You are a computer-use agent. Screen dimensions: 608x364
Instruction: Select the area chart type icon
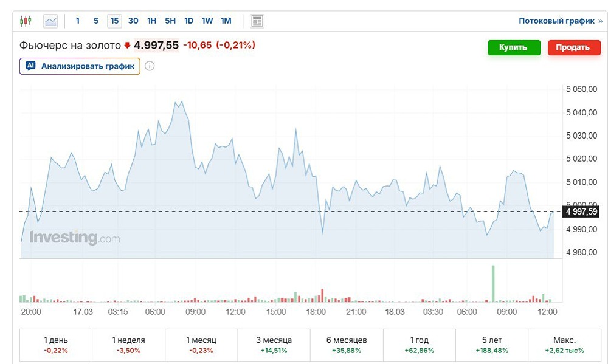(50, 21)
